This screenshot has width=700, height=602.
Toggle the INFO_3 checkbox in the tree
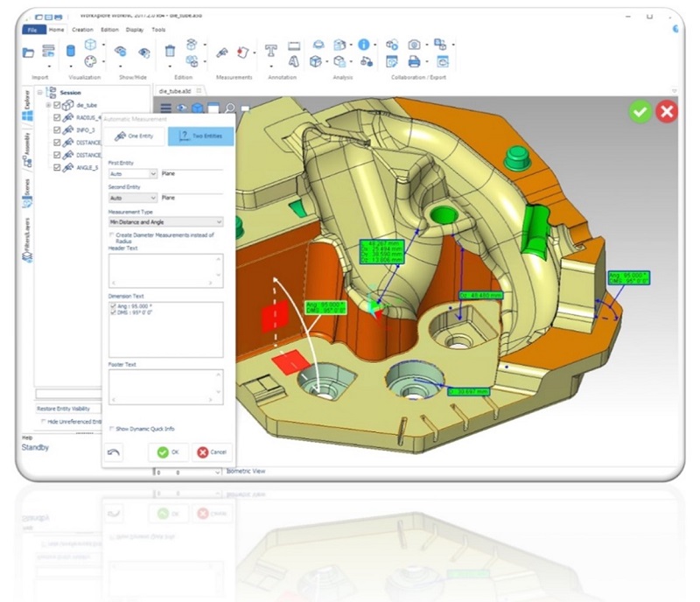[x=57, y=130]
